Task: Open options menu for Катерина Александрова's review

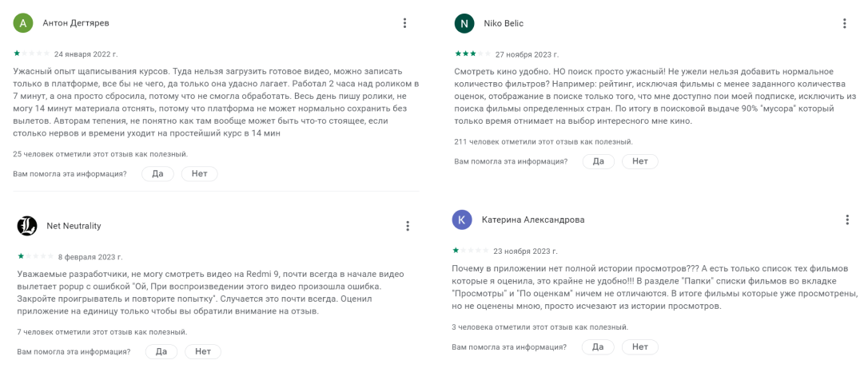Action: coord(847,220)
